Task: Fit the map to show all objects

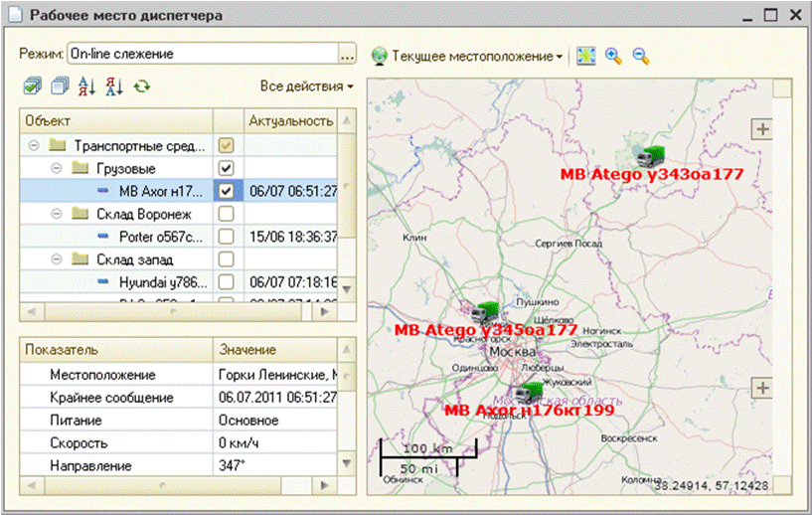Action: pyautogui.click(x=586, y=57)
